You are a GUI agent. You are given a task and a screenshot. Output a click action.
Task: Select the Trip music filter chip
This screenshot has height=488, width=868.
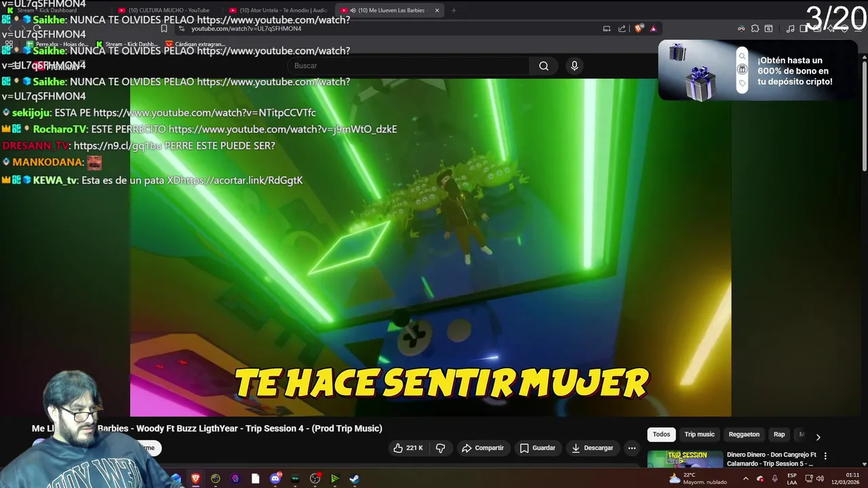coord(699,434)
